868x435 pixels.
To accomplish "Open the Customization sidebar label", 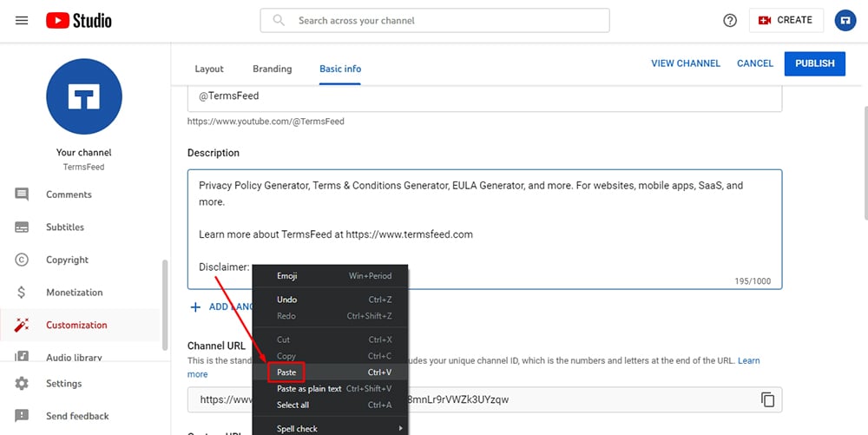I will click(76, 325).
